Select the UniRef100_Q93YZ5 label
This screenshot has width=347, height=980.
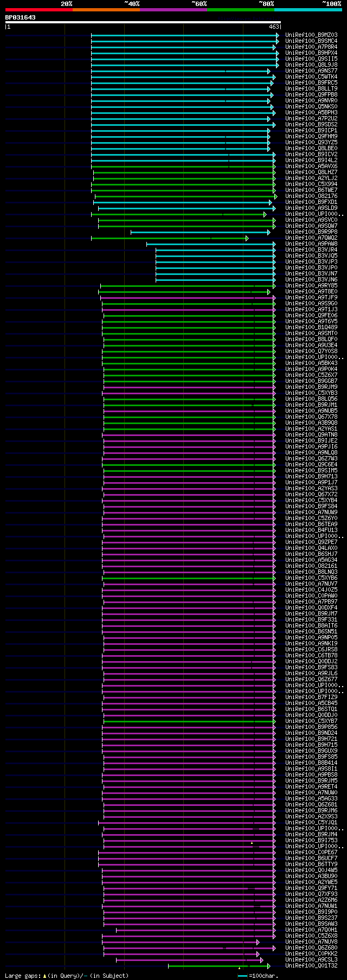(311, 142)
